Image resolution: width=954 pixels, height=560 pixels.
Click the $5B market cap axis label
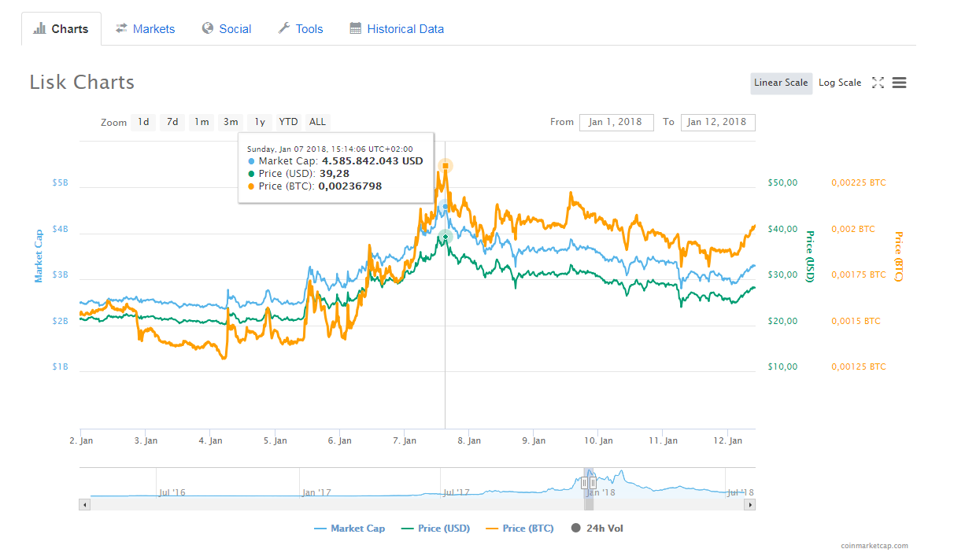(x=60, y=182)
